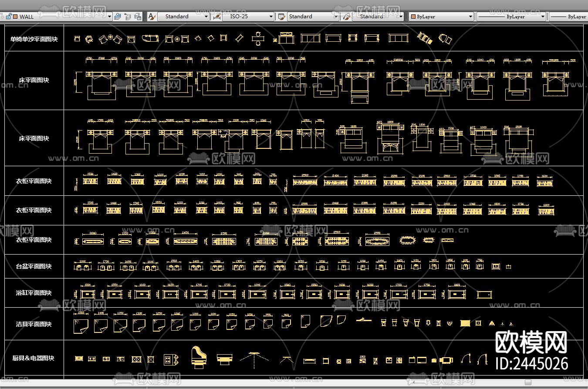
Task: Select the grand piano block in drawing
Action: click(x=198, y=355)
